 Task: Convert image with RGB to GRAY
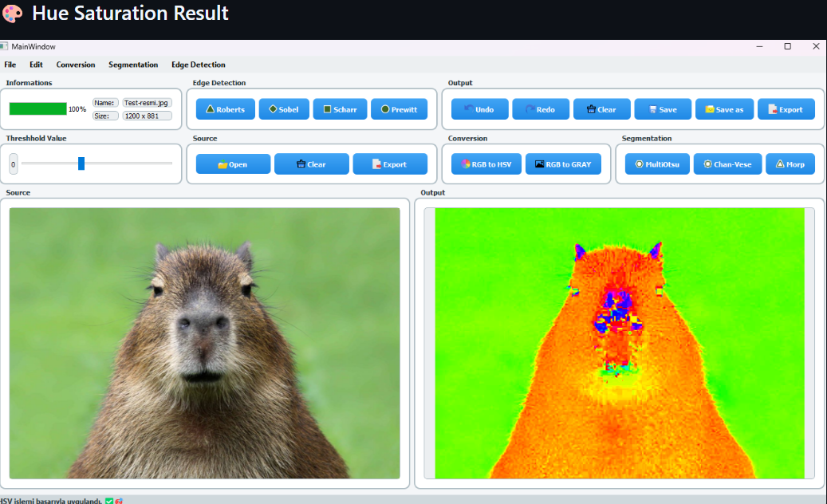pos(562,164)
